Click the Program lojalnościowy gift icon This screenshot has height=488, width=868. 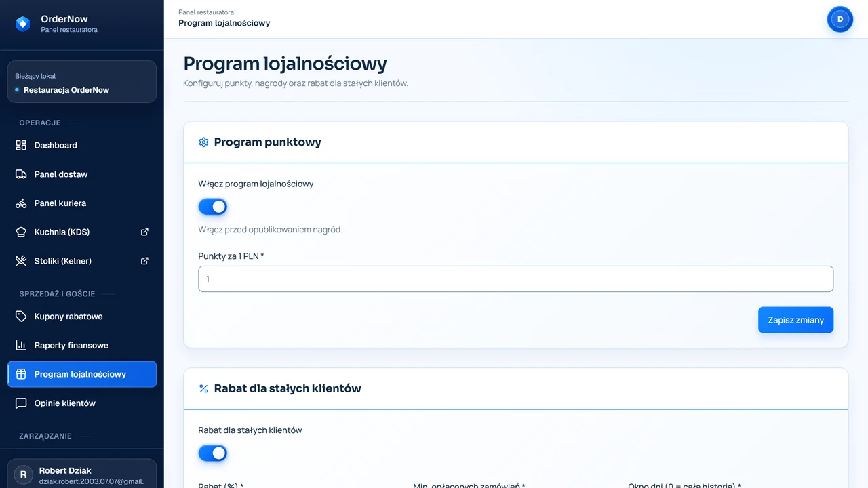pyautogui.click(x=21, y=374)
